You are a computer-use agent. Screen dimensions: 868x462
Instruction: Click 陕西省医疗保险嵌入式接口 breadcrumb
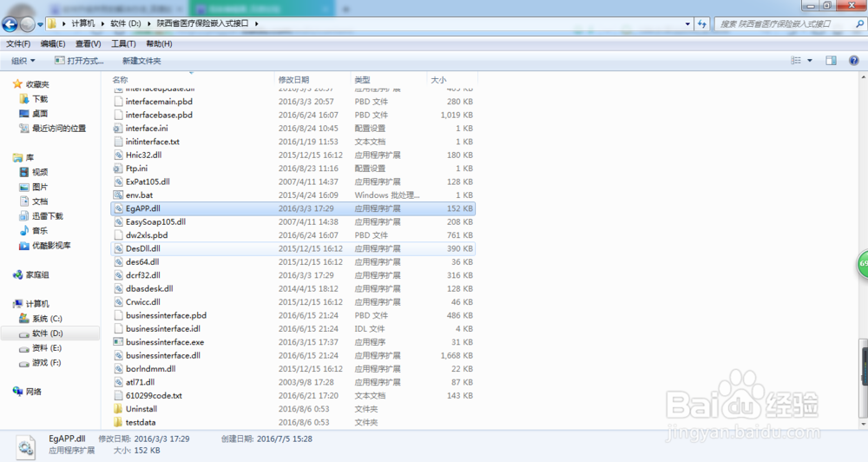[x=202, y=23]
